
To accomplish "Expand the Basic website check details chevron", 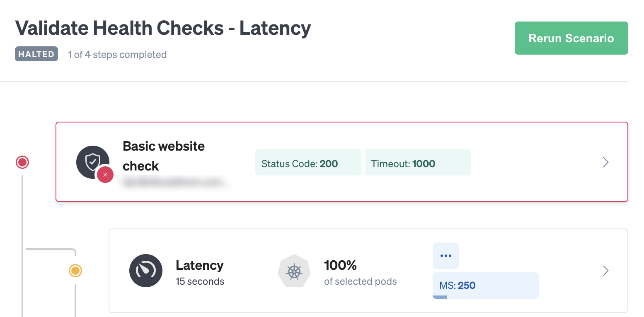I will (605, 162).
